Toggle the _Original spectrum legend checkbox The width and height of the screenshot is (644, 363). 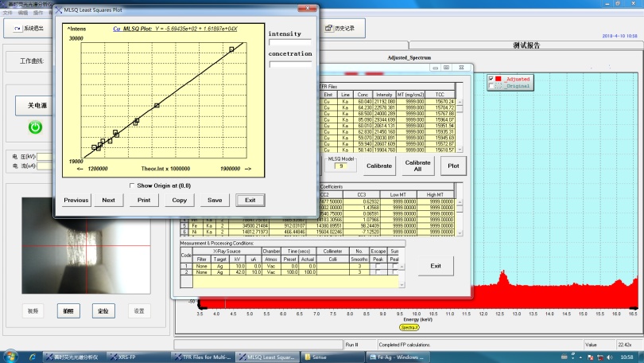point(491,86)
